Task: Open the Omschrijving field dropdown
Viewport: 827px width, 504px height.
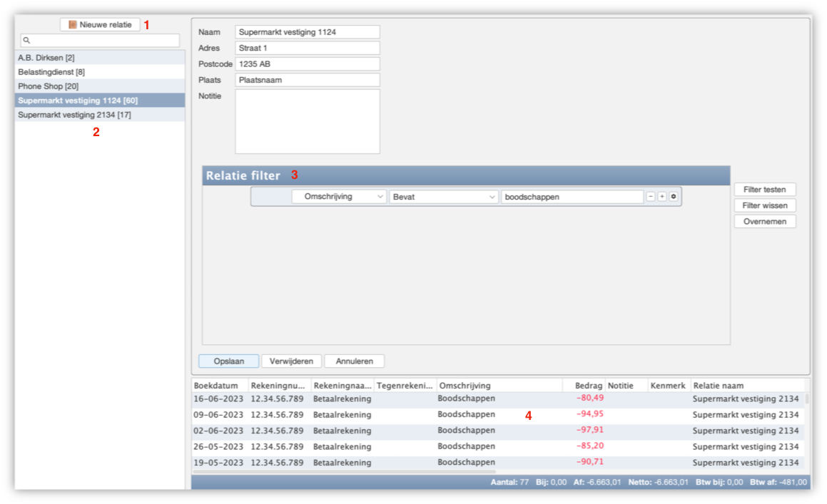Action: click(x=339, y=197)
